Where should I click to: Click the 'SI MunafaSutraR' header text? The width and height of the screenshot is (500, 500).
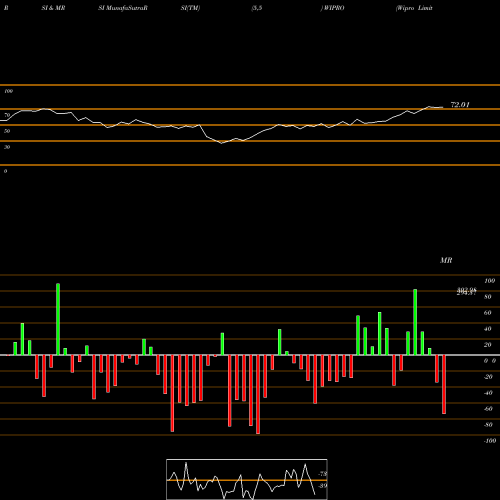[x=123, y=8]
